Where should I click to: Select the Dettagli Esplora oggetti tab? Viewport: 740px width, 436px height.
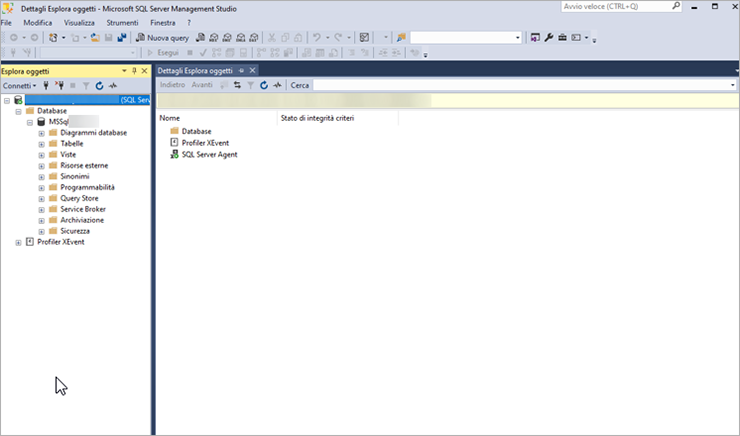click(x=195, y=70)
